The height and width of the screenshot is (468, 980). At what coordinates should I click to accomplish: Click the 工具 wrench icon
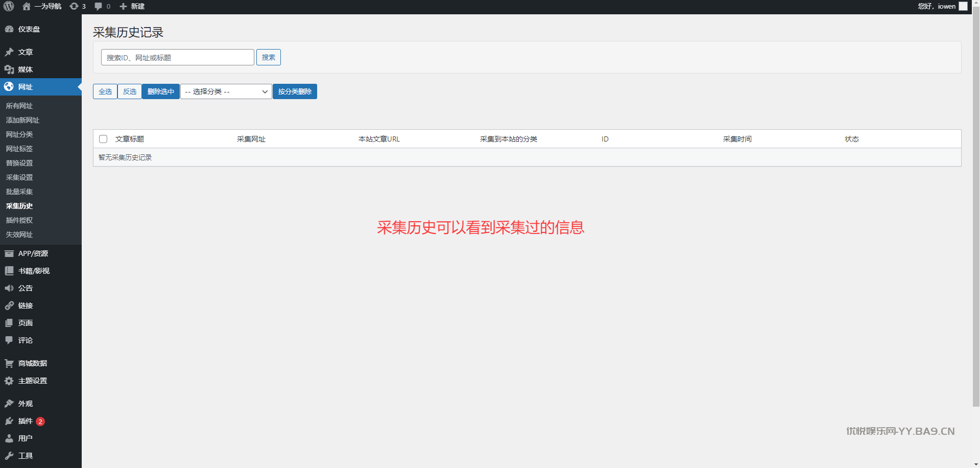click(9, 456)
